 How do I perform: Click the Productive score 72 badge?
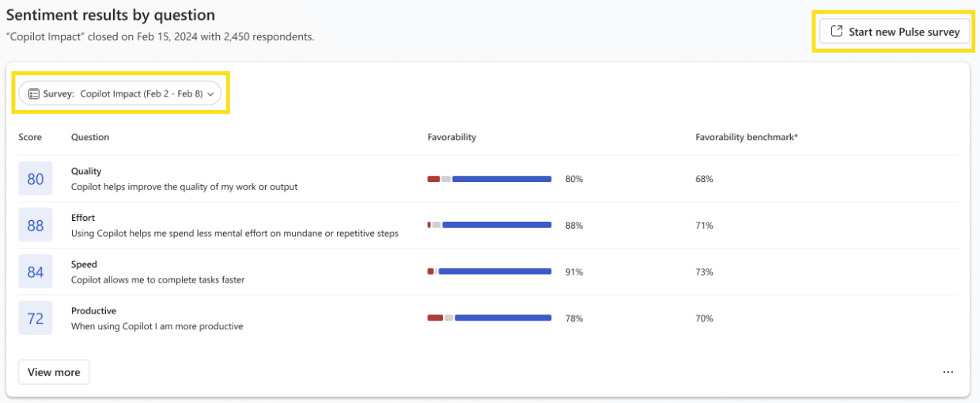36,318
